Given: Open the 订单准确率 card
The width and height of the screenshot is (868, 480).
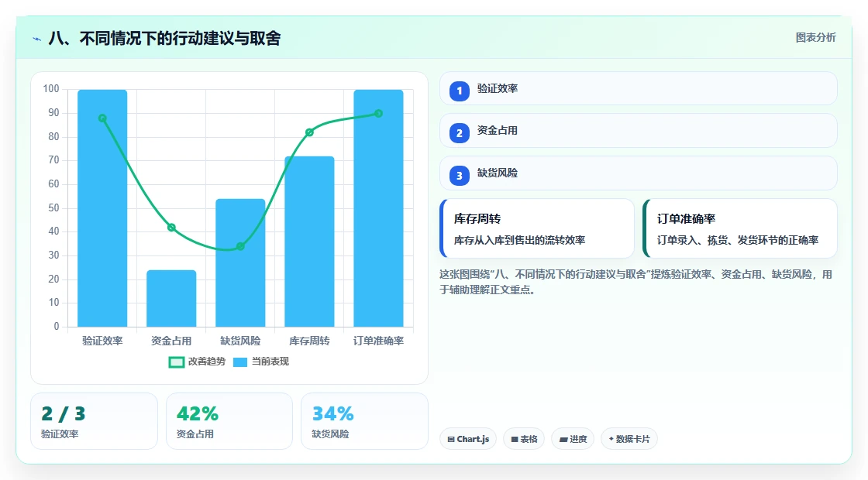Looking at the screenshot, I should [x=740, y=228].
